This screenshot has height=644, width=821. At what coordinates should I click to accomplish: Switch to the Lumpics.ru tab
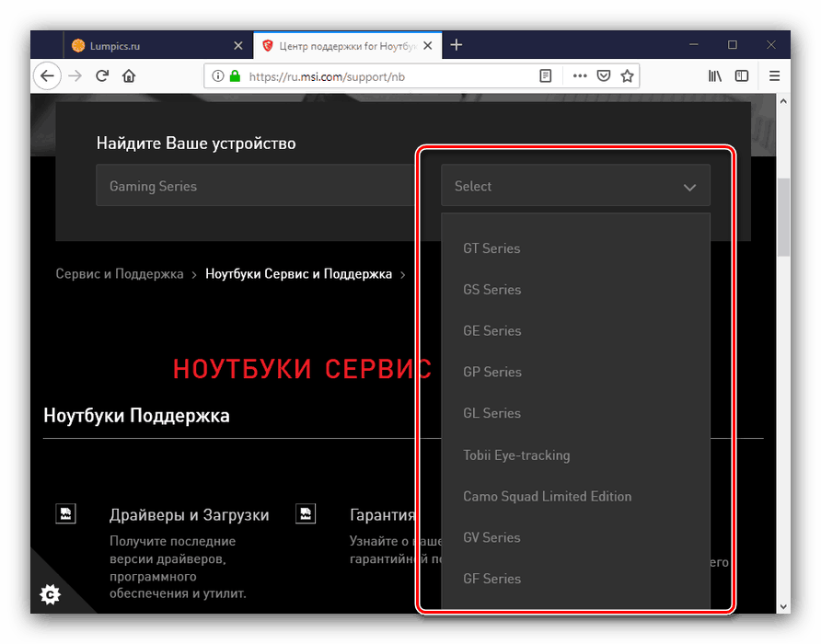coord(157,46)
